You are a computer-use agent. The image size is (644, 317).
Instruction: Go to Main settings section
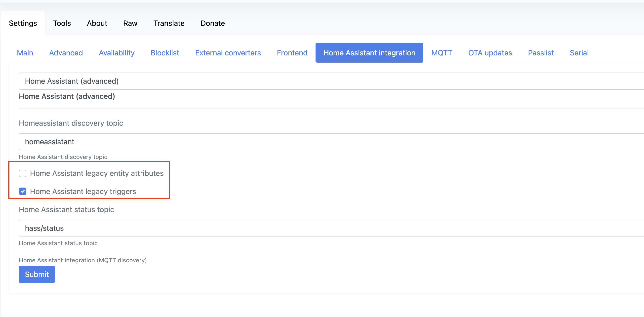pos(25,53)
